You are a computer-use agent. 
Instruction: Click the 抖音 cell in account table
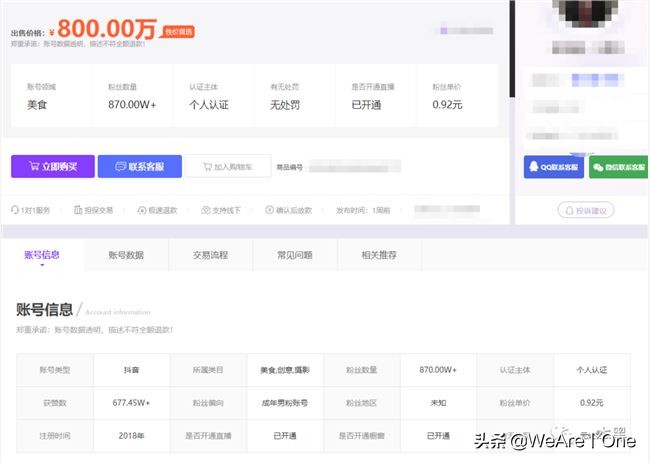point(131,370)
